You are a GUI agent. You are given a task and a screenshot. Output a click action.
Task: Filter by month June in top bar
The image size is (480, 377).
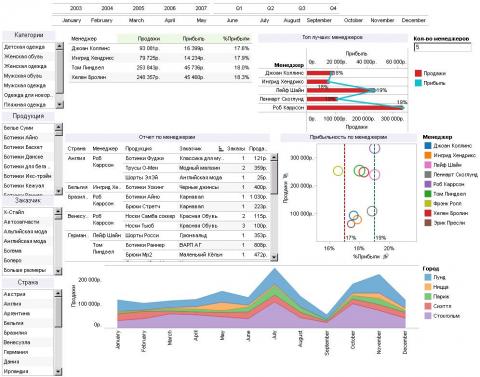point(232,20)
